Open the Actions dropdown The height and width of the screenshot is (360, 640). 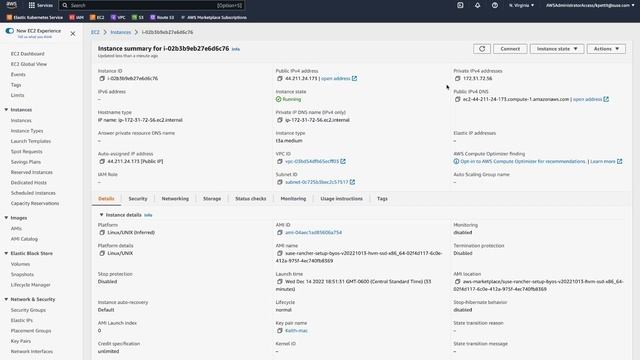(x=606, y=49)
